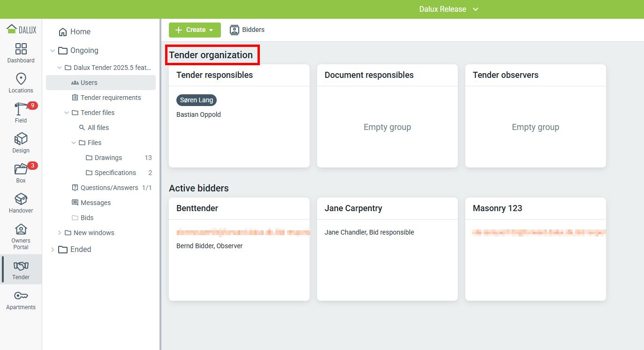The height and width of the screenshot is (350, 644).
Task: Open the Bidders toolbar button
Action: (247, 30)
